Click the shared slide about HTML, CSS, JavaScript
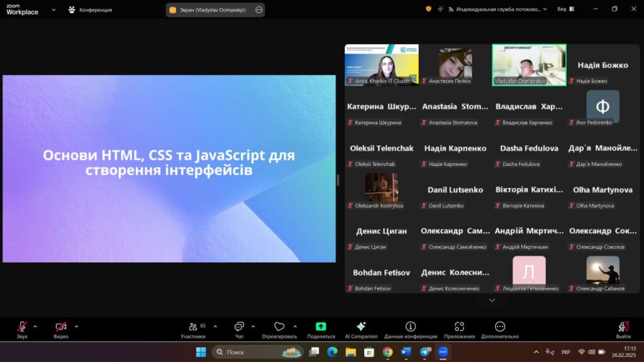 point(169,168)
